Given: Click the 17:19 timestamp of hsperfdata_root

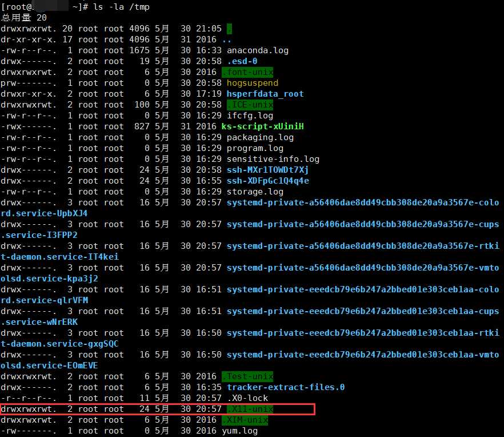Looking at the screenshot, I should 209,94.
